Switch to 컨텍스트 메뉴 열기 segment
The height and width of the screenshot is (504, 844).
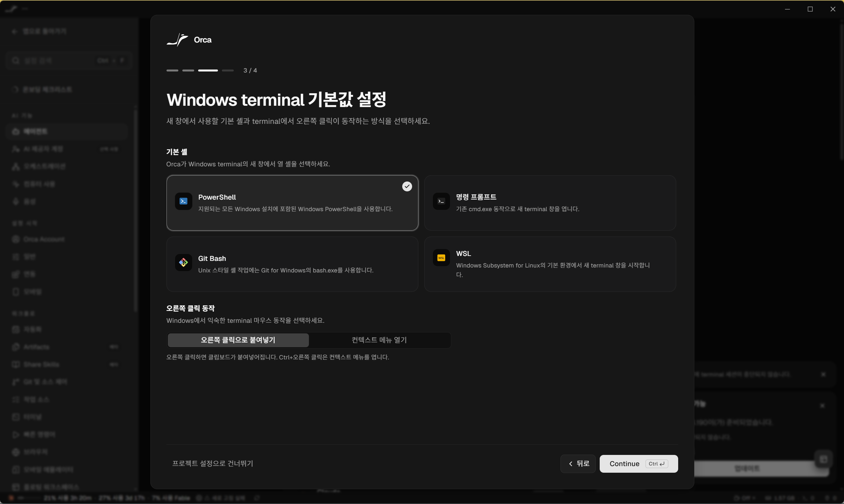click(379, 340)
